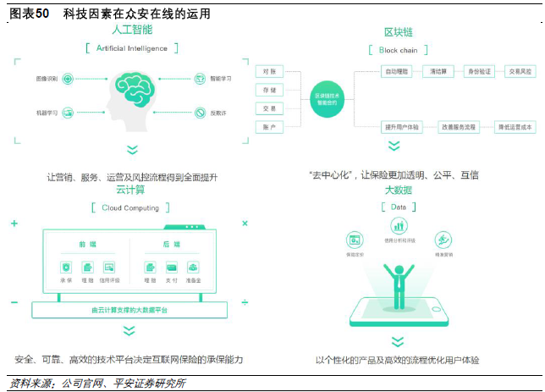Click the Data bracketed label
Viewport: 545px width, 392px height.
point(399,207)
